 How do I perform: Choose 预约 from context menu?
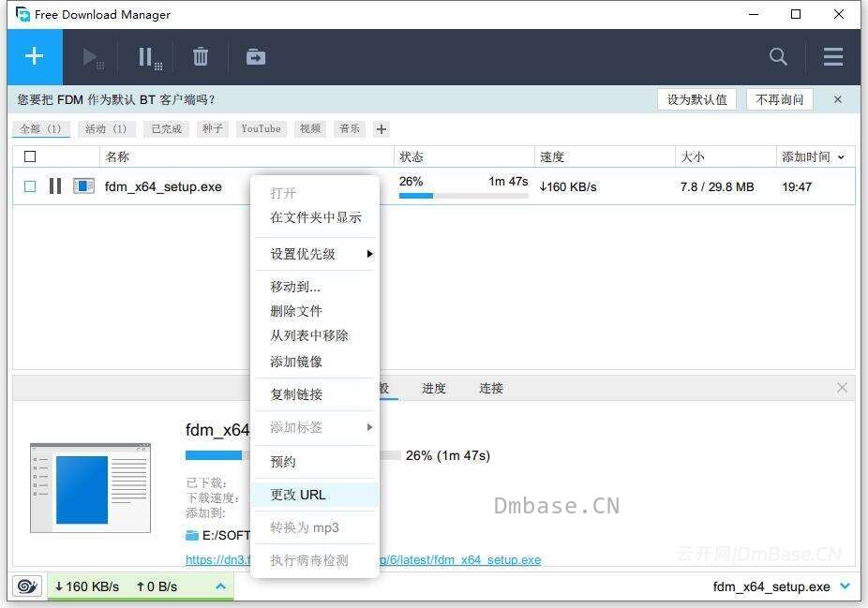point(315,462)
